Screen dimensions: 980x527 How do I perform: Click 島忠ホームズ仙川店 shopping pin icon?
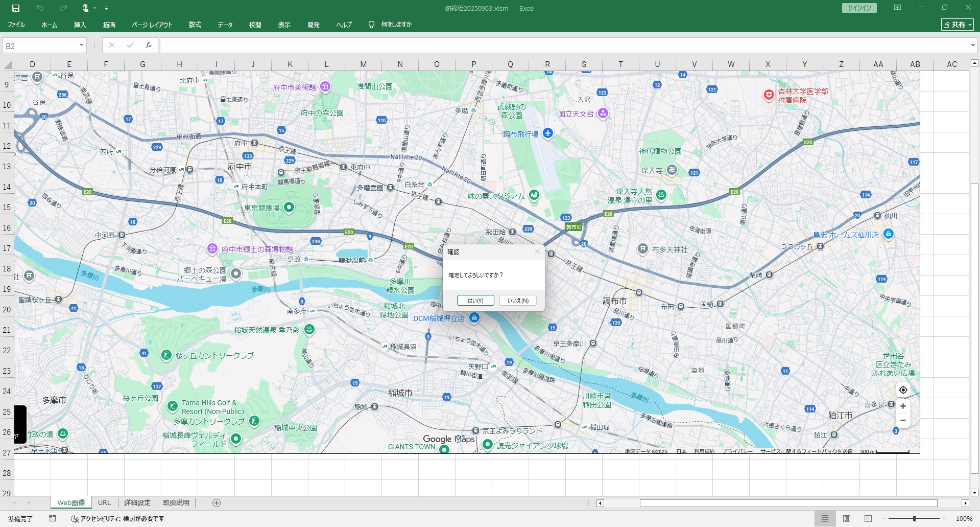[x=889, y=234]
